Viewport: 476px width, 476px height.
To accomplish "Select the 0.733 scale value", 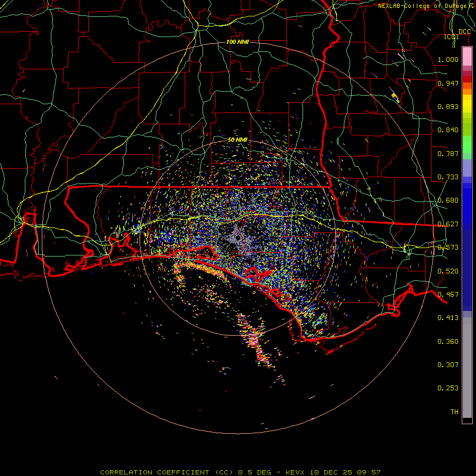I will 448,177.
